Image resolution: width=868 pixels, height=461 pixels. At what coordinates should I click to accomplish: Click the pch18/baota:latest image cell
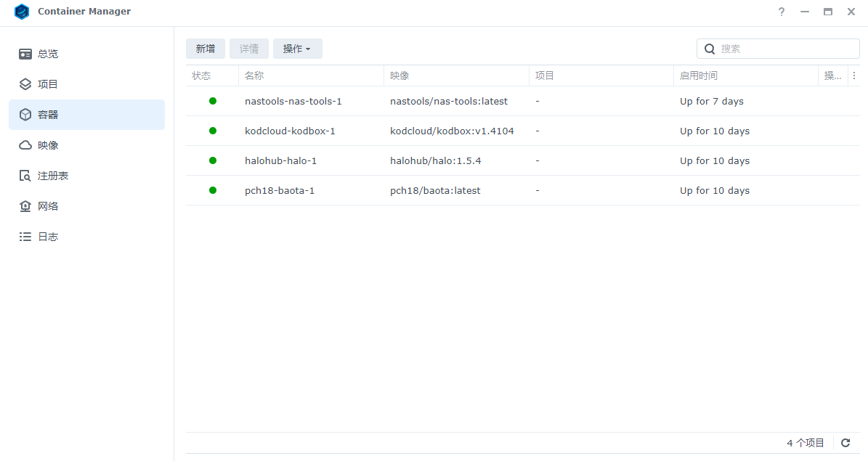point(435,191)
